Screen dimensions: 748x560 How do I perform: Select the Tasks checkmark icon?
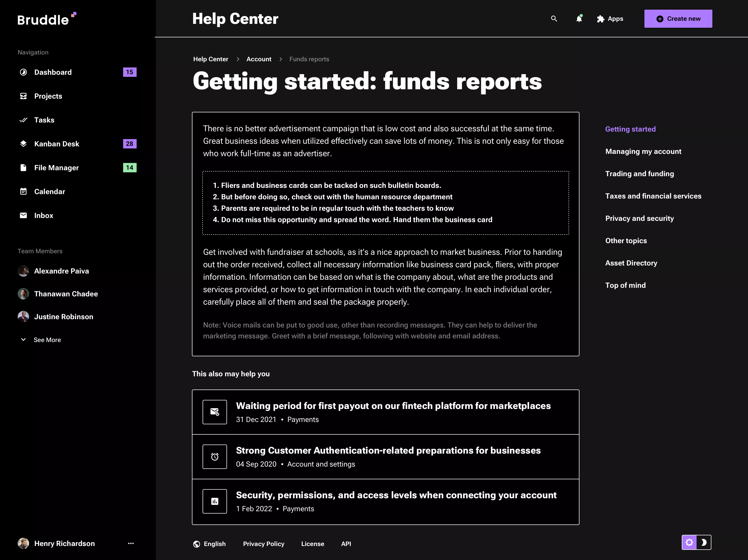pos(23,120)
